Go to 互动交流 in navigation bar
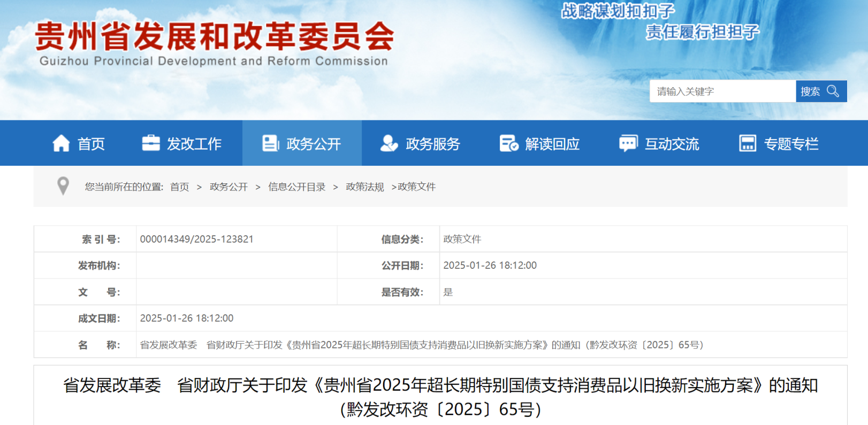This screenshot has width=868, height=425. pyautogui.click(x=672, y=144)
